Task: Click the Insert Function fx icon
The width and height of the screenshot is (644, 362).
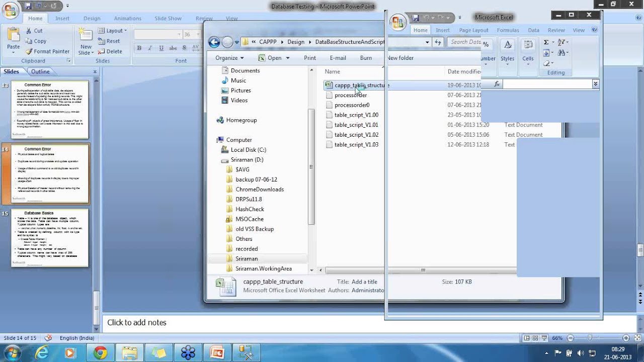Action: [x=497, y=84]
